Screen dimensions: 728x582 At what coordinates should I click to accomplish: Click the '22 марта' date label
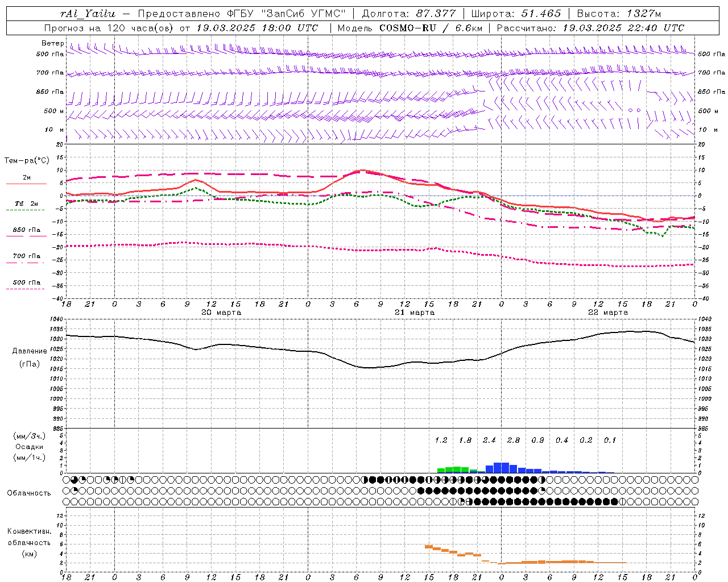[x=608, y=313]
